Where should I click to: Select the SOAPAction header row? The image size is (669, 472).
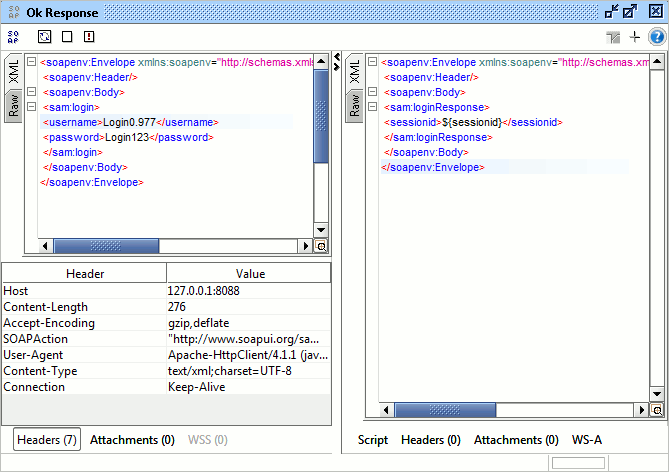[166, 339]
